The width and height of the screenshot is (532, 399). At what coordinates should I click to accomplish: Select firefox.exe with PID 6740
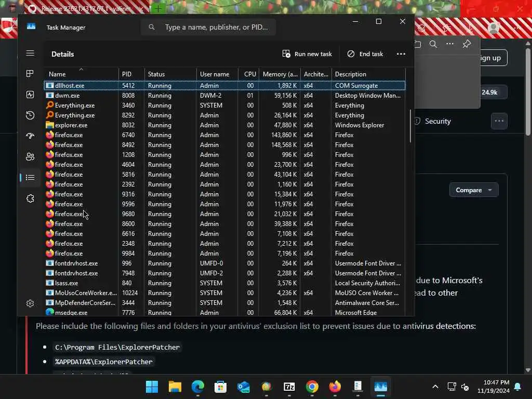(224, 135)
